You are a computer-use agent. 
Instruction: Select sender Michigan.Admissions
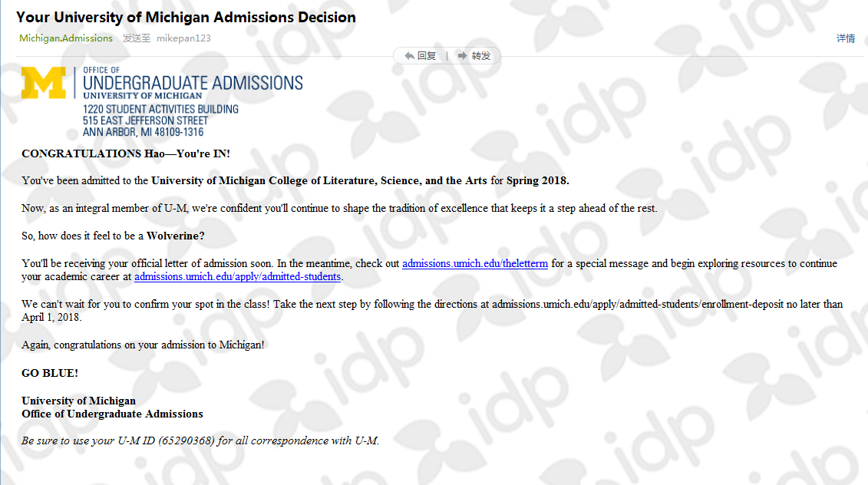click(66, 38)
